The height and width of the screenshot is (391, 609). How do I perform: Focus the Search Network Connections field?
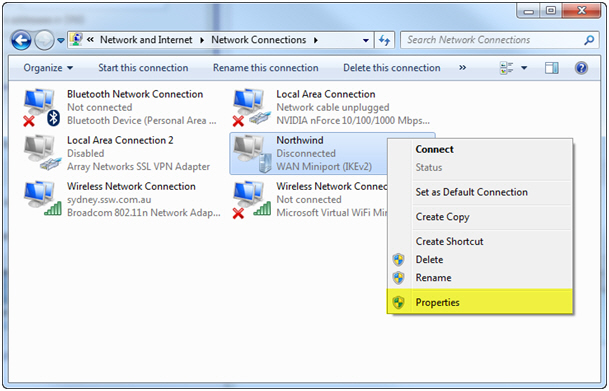pyautogui.click(x=499, y=40)
